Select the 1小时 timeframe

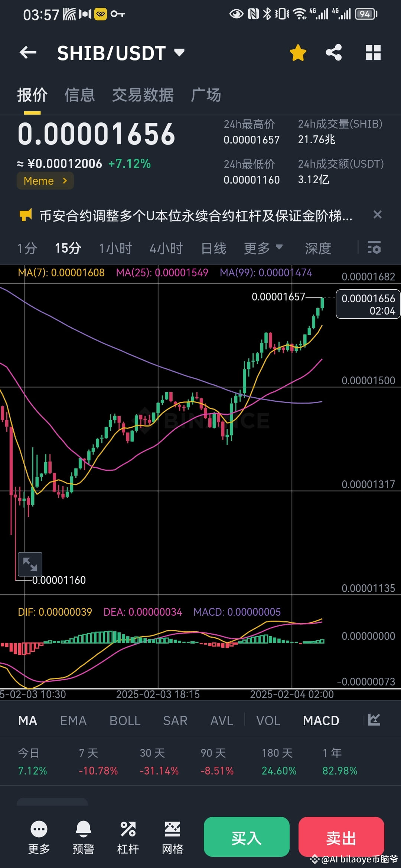[x=115, y=248]
